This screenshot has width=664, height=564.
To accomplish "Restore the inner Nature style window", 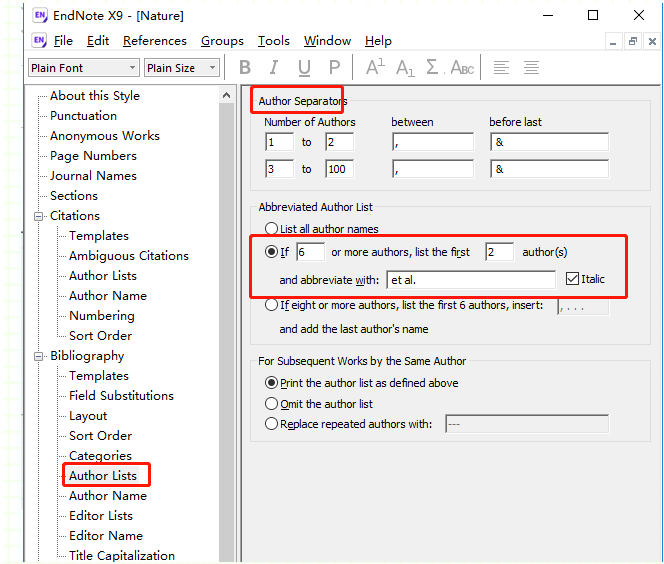I will coord(633,41).
